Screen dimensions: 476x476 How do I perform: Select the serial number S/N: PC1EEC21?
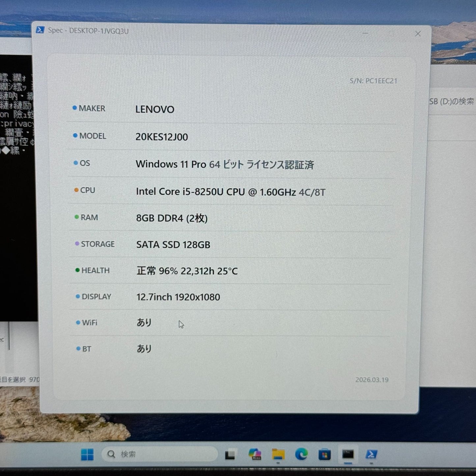pos(374,81)
